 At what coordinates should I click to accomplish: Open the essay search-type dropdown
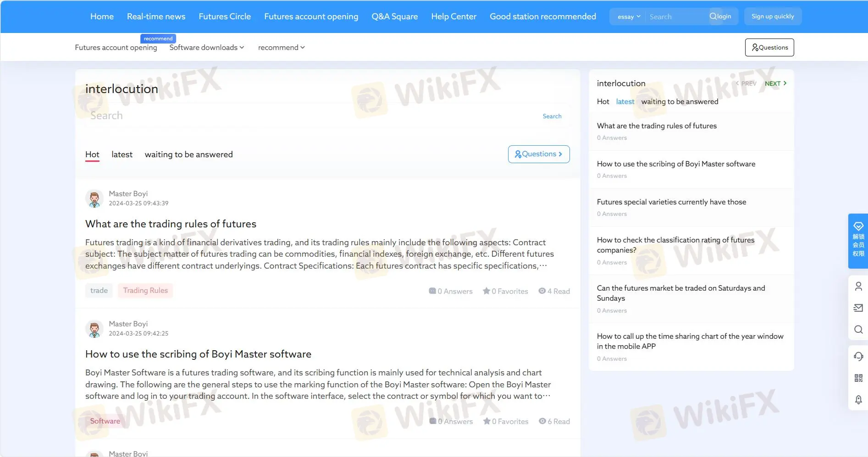coord(628,17)
